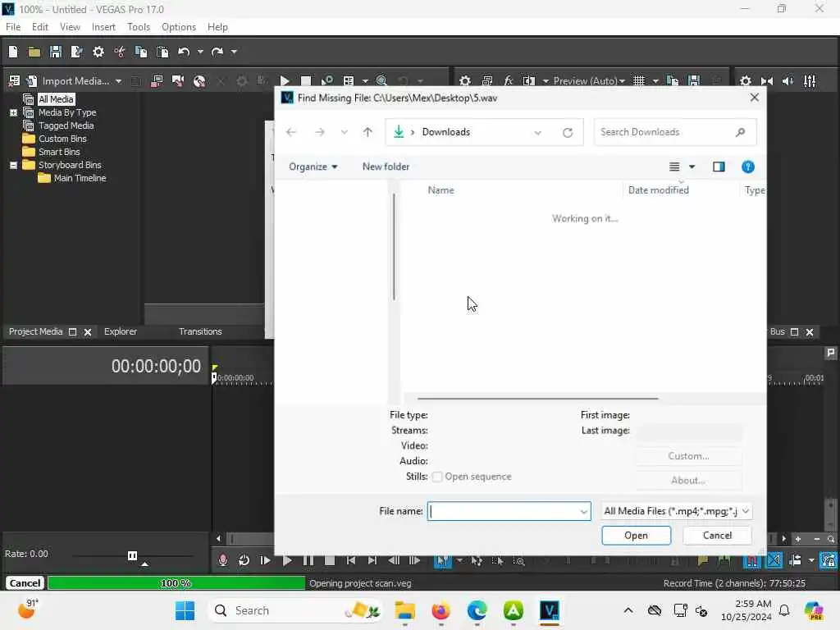Viewport: 840px width, 630px height.
Task: Open the Edit menu
Action: pos(39,27)
